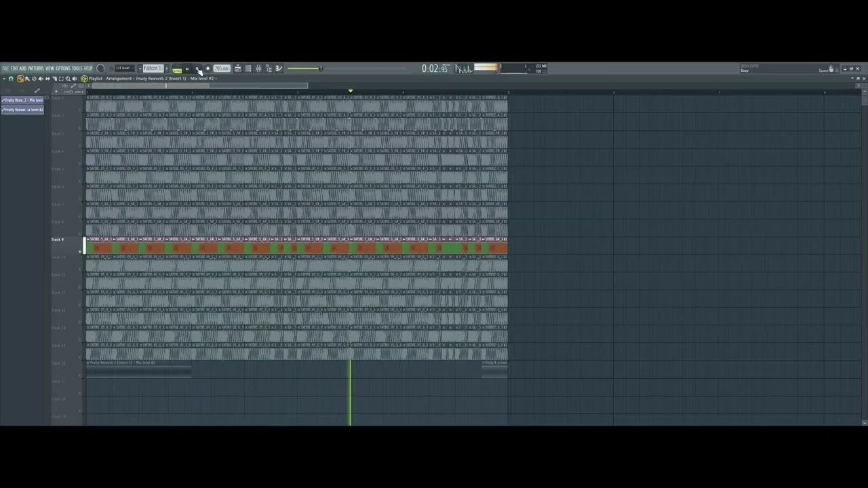868x488 pixels.
Task: Open the OPTIONS menu
Action: (x=63, y=68)
